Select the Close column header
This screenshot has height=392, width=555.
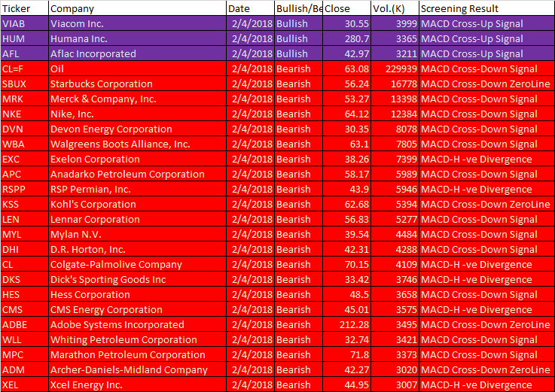point(347,8)
